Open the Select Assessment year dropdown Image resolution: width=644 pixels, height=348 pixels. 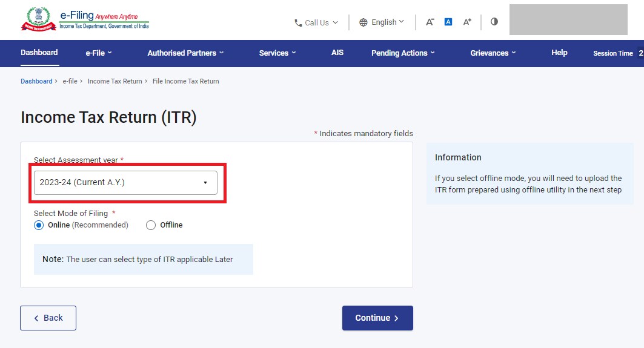click(x=125, y=182)
